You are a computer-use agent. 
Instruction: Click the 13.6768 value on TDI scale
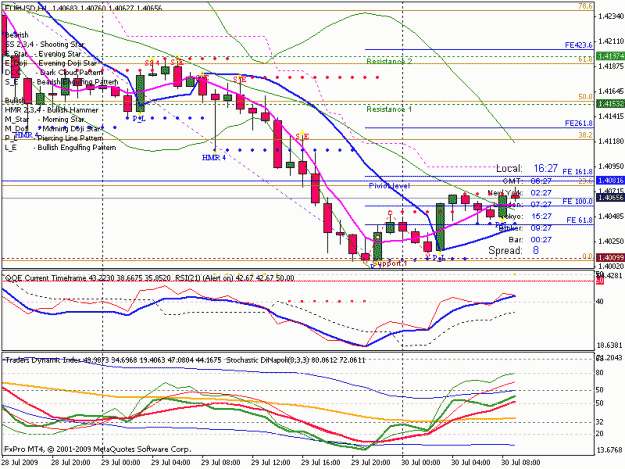point(610,450)
